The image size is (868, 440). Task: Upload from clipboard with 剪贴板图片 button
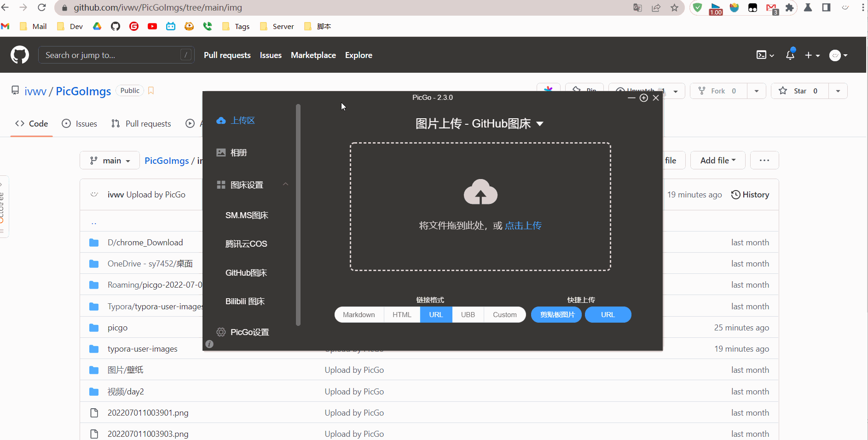click(x=557, y=315)
